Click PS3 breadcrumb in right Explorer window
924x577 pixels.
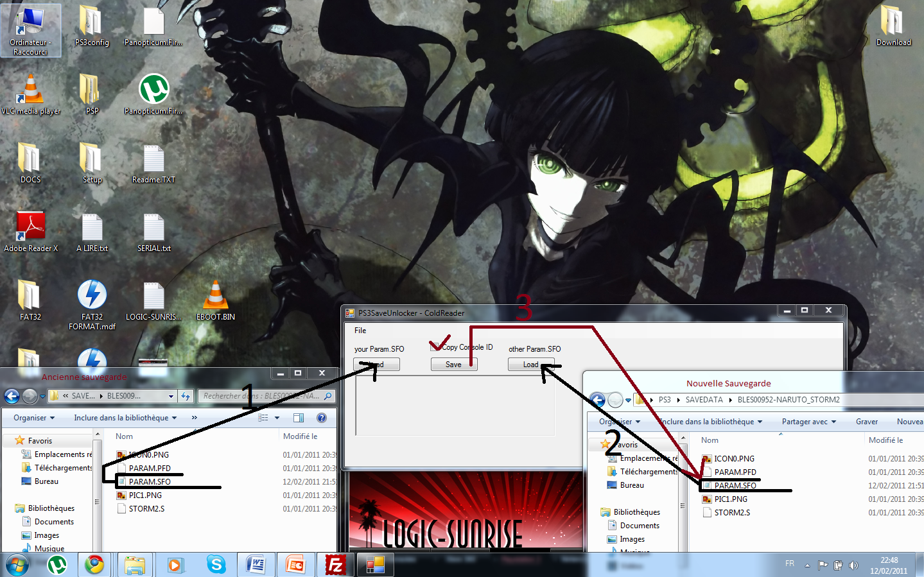coord(665,400)
